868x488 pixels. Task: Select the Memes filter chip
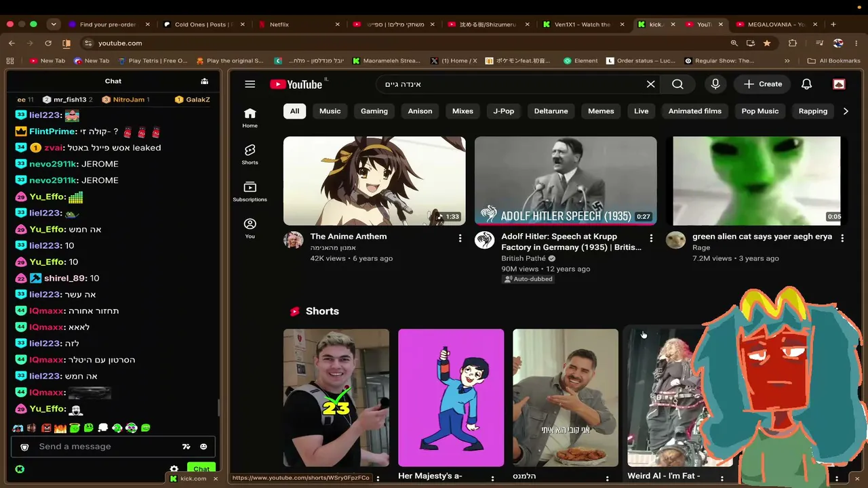pos(601,111)
